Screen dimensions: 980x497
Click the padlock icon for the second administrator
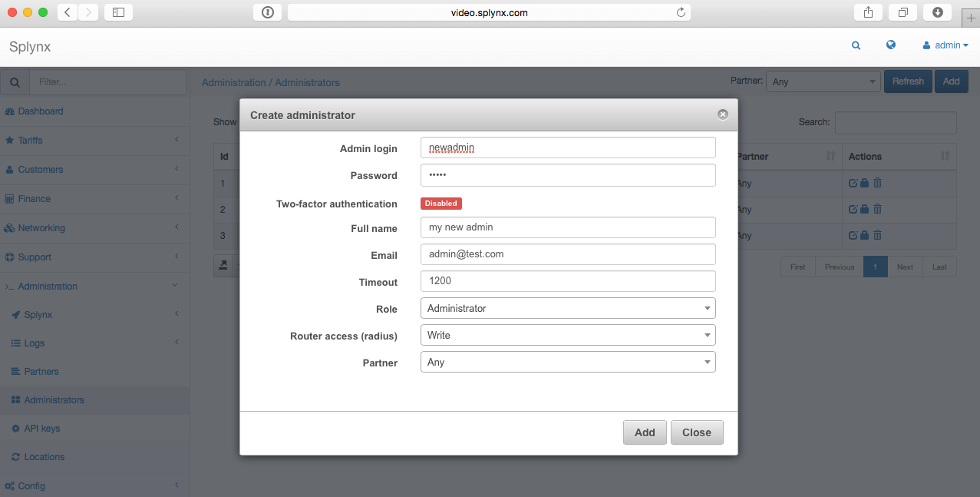click(x=866, y=209)
